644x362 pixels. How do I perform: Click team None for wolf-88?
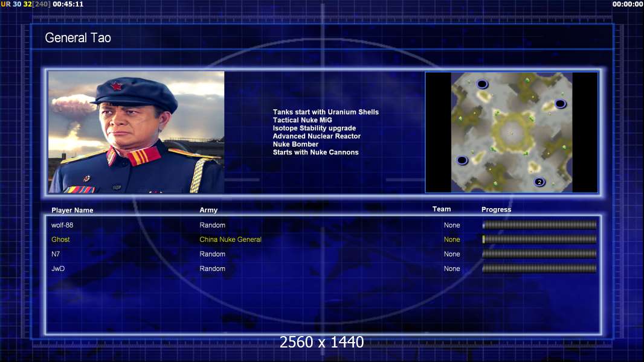(x=452, y=225)
